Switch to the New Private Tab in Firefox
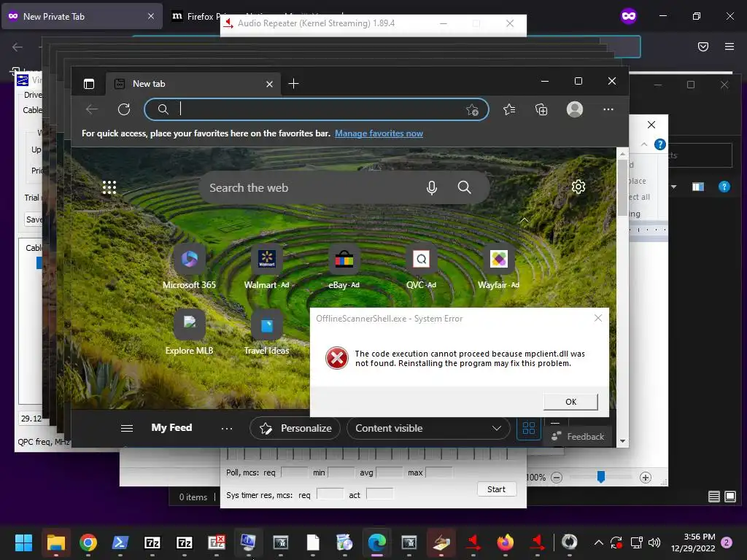747x560 pixels. pos(82,16)
